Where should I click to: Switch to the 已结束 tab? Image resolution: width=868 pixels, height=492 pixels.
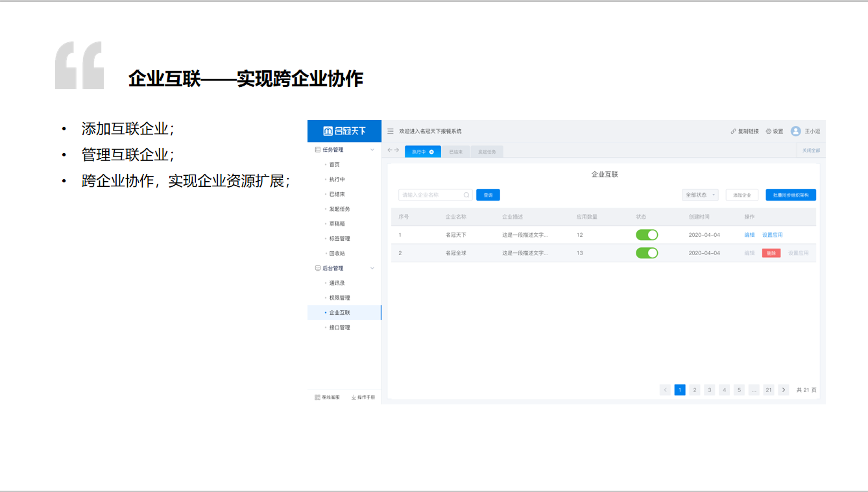point(456,152)
